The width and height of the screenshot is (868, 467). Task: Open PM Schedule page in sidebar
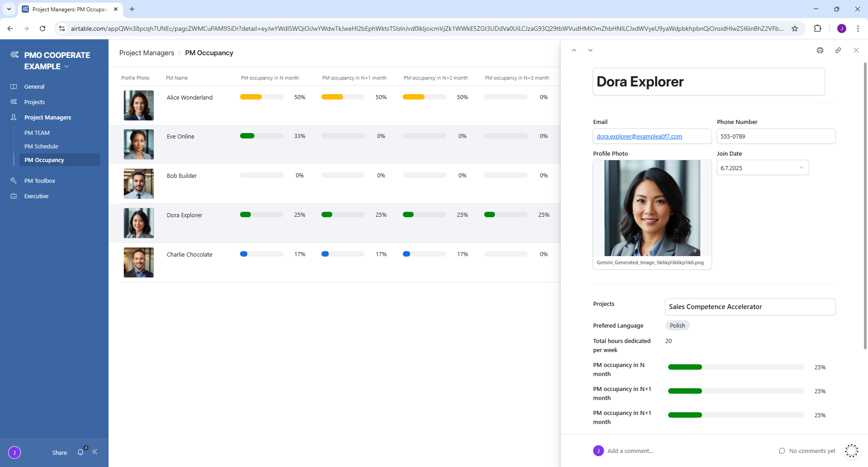click(41, 146)
